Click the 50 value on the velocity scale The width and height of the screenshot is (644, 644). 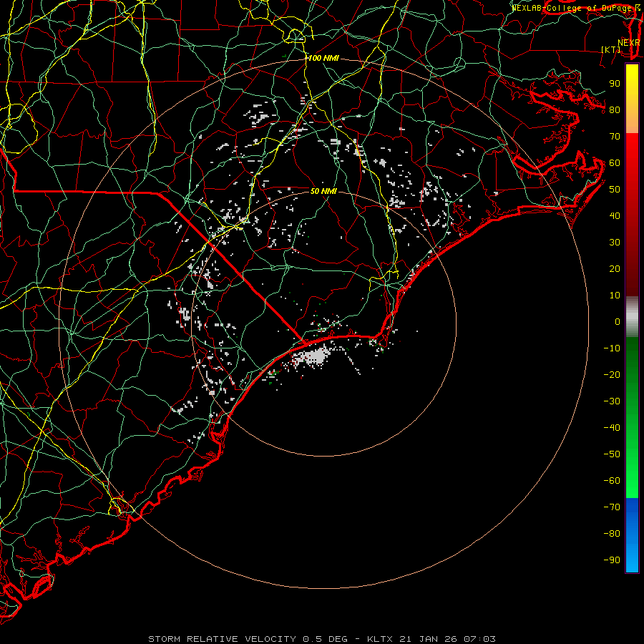[615, 190]
